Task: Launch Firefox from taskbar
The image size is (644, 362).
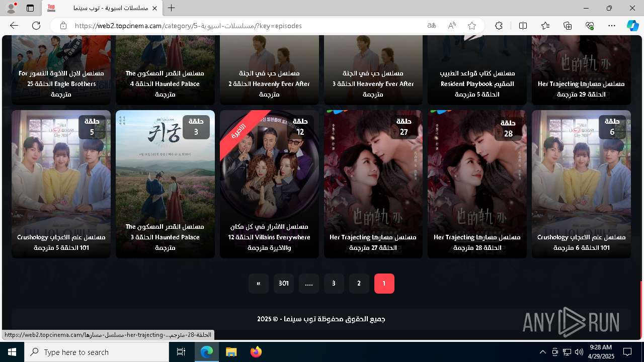Action: click(x=256, y=352)
